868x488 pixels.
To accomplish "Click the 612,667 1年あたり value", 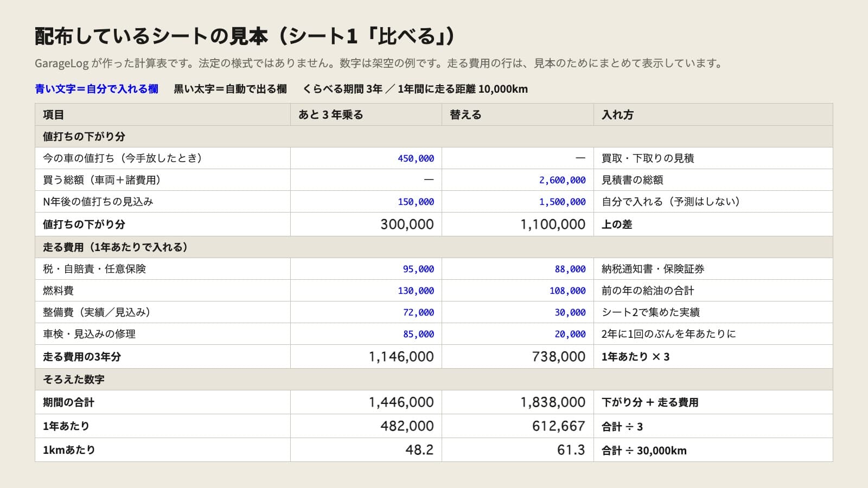I will point(559,426).
